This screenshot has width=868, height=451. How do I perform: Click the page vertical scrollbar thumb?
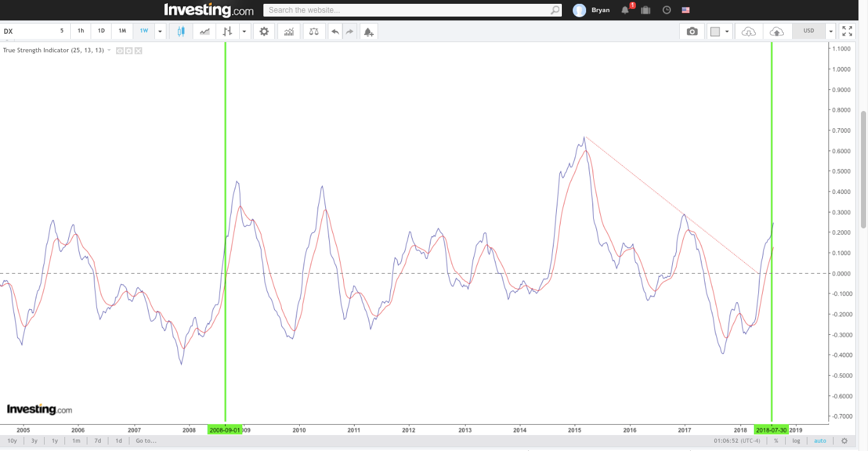click(x=864, y=169)
